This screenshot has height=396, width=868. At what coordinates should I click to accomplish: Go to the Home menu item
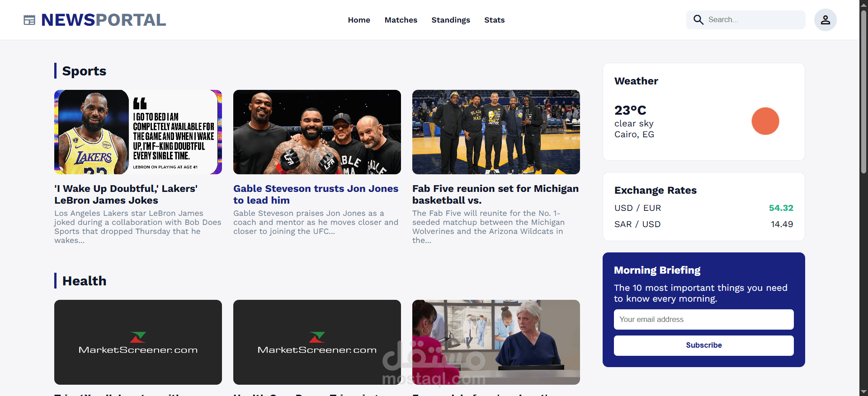click(x=359, y=20)
